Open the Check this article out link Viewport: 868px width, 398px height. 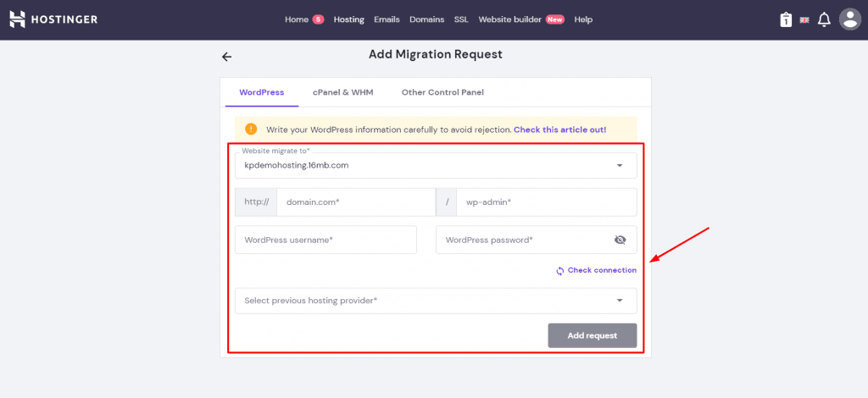(559, 130)
